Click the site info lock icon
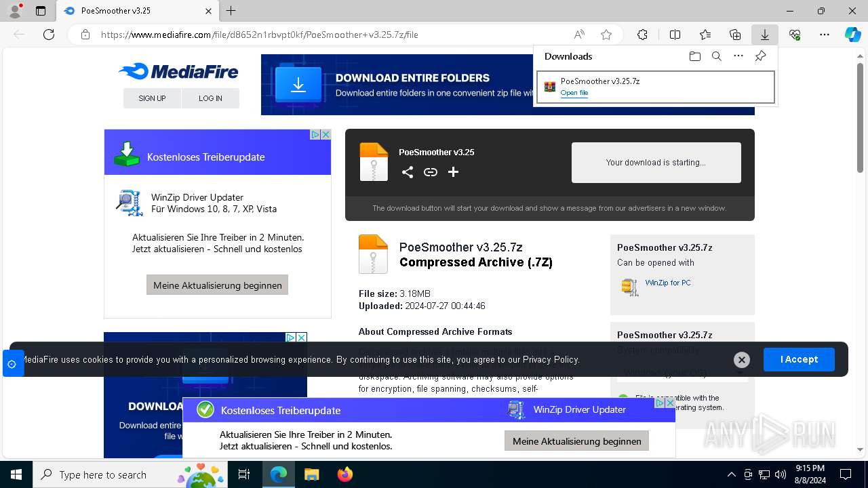 pyautogui.click(x=85, y=35)
